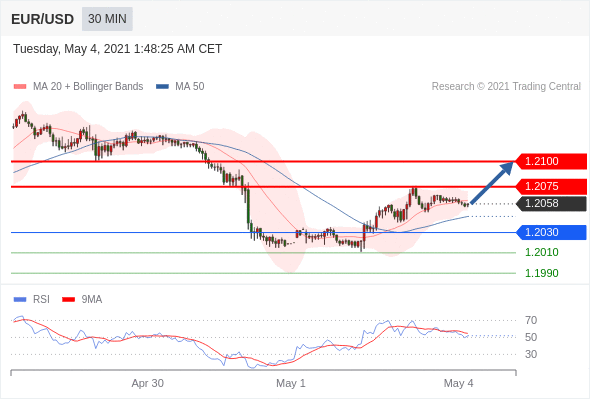Click the 9MA legend label
The width and height of the screenshot is (590, 400).
[x=92, y=300]
